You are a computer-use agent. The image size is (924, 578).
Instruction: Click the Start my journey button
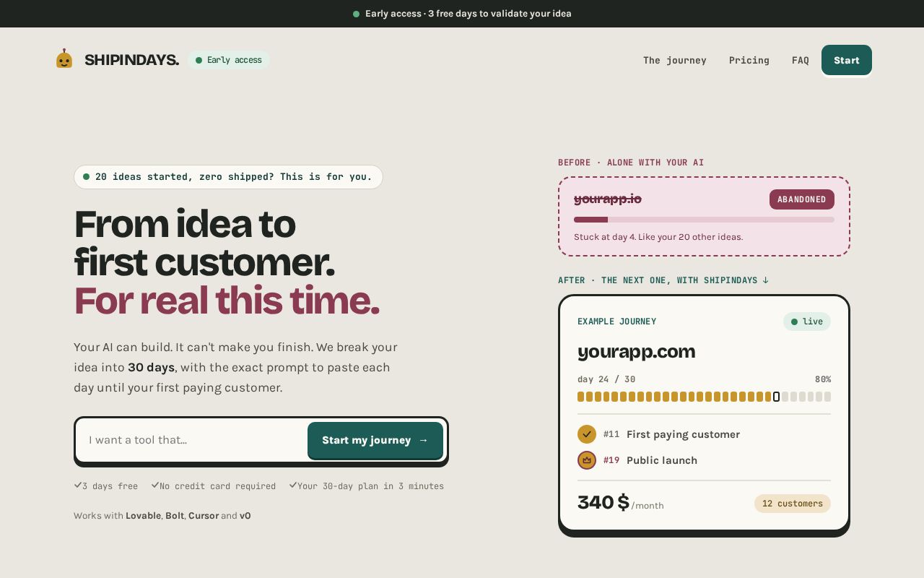[375, 440]
